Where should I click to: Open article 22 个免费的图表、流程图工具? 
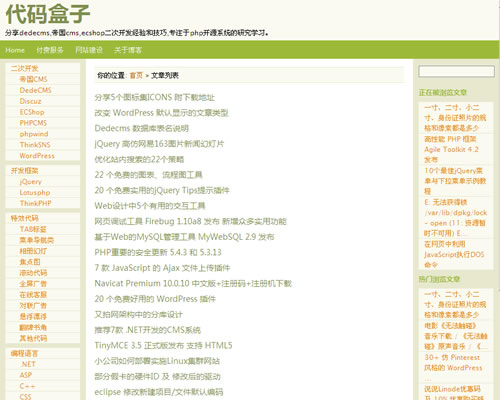148,175
